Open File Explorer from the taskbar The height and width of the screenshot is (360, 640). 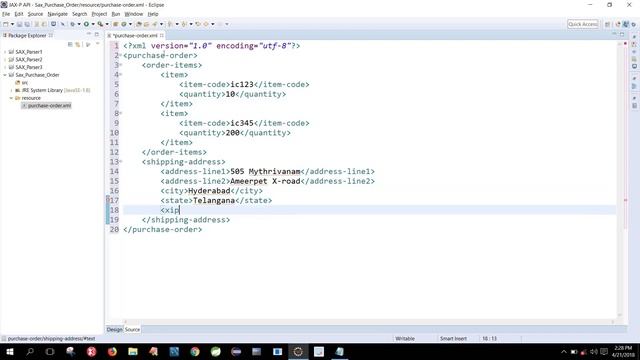[x=133, y=351]
